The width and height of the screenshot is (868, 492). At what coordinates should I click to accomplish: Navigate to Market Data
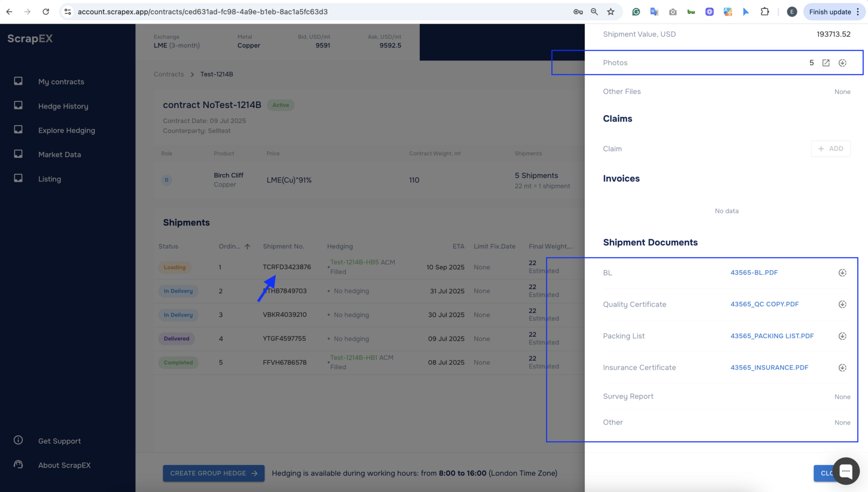59,155
